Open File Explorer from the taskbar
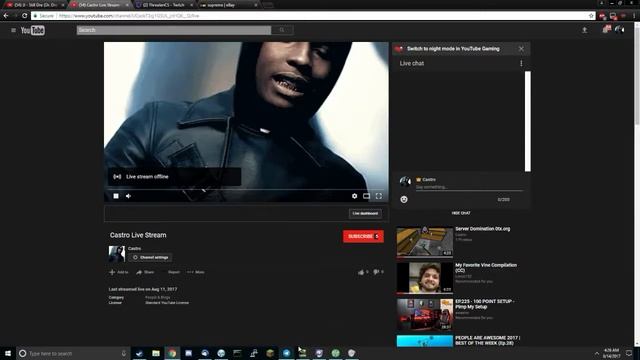 click(156, 353)
